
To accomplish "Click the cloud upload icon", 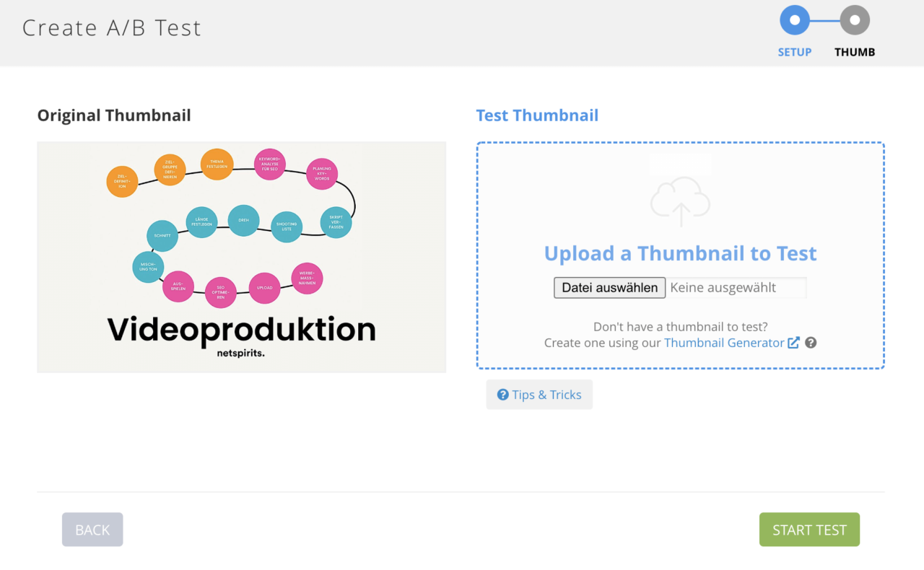I will tap(680, 201).
